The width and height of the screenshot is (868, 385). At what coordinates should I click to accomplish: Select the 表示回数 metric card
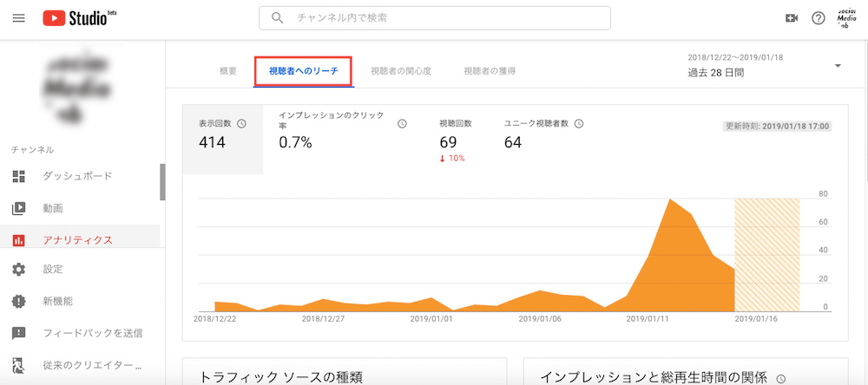(222, 140)
